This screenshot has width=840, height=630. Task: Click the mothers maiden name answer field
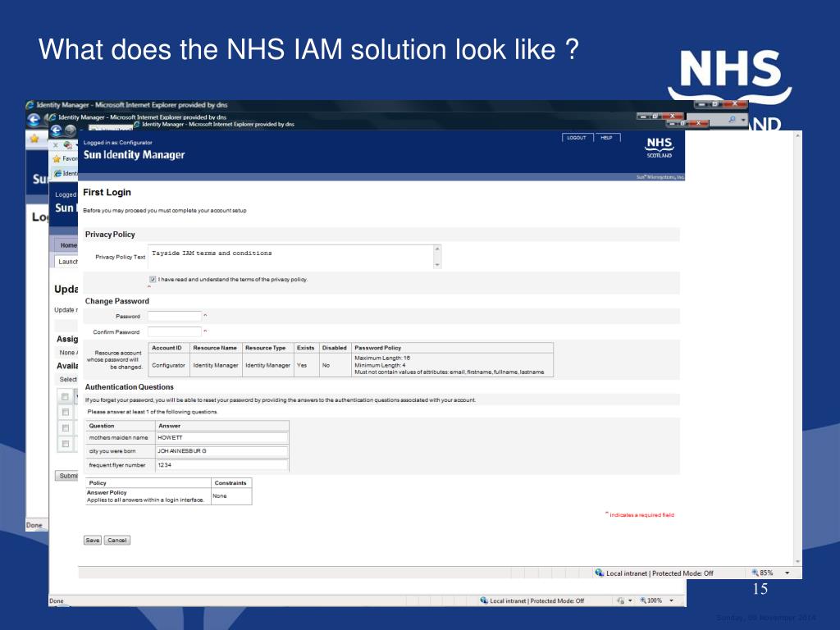point(221,438)
